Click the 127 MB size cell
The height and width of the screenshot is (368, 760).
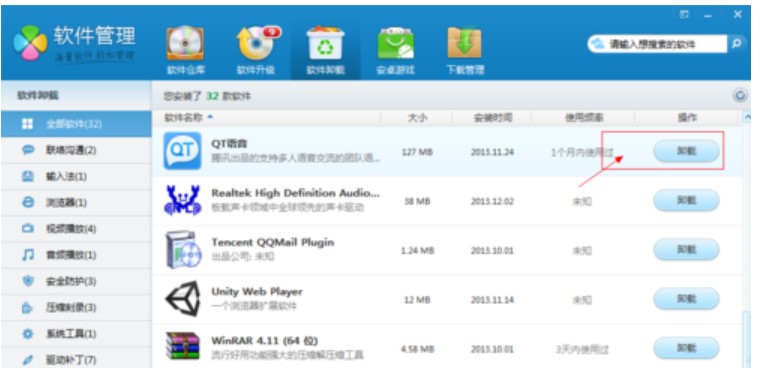pyautogui.click(x=417, y=152)
